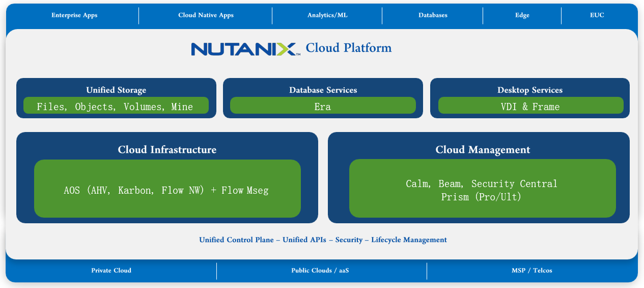
Task: Click the Database Services heading
Action: click(323, 90)
